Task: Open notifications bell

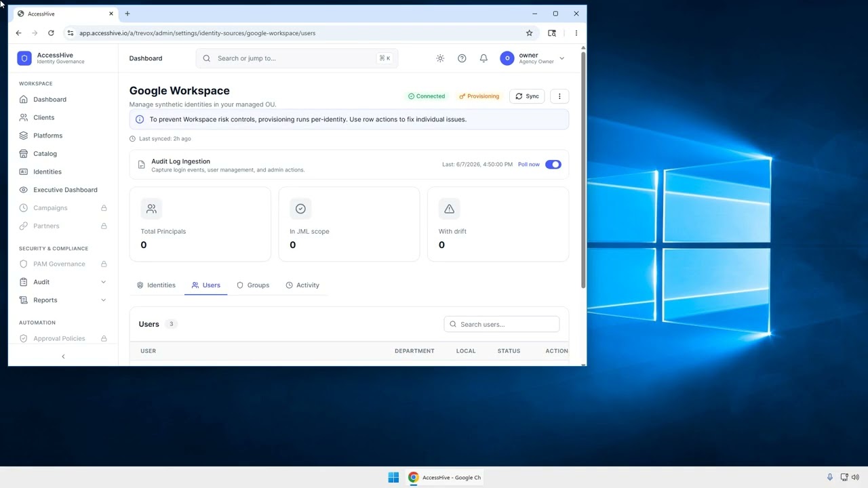Action: pyautogui.click(x=484, y=58)
